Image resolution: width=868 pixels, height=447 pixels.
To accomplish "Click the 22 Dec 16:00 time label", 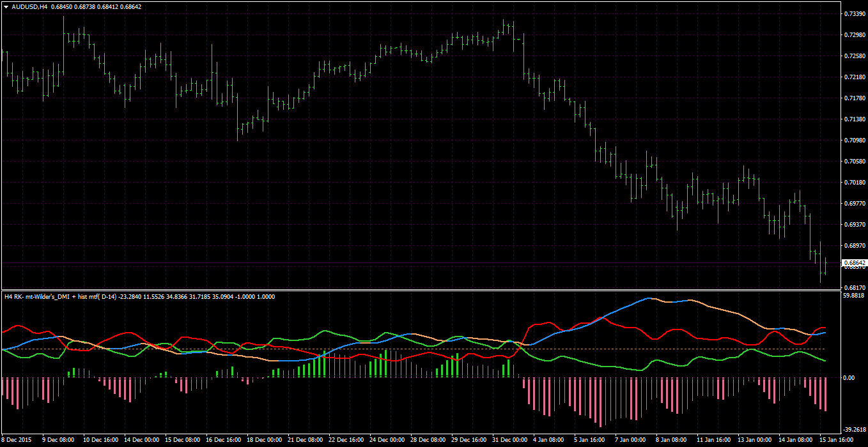I will click(346, 440).
